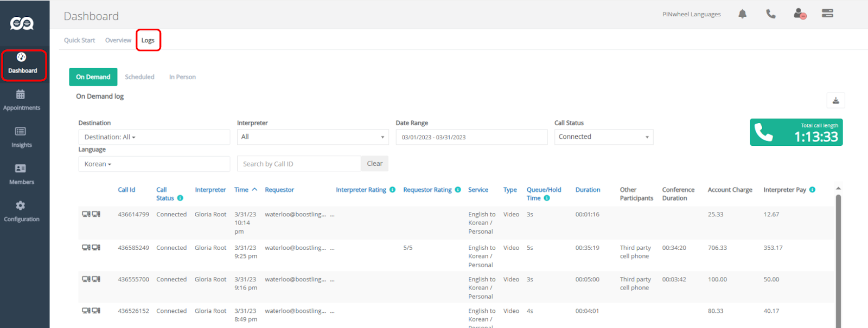This screenshot has height=328, width=868.
Task: Open Members icon in sidebar
Action: click(21, 169)
